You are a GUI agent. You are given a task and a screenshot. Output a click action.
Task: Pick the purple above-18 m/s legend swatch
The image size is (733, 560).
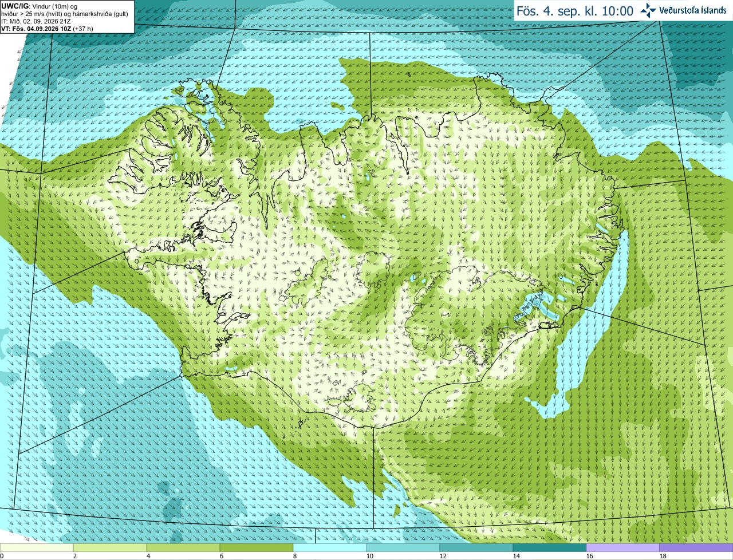pyautogui.click(x=696, y=548)
